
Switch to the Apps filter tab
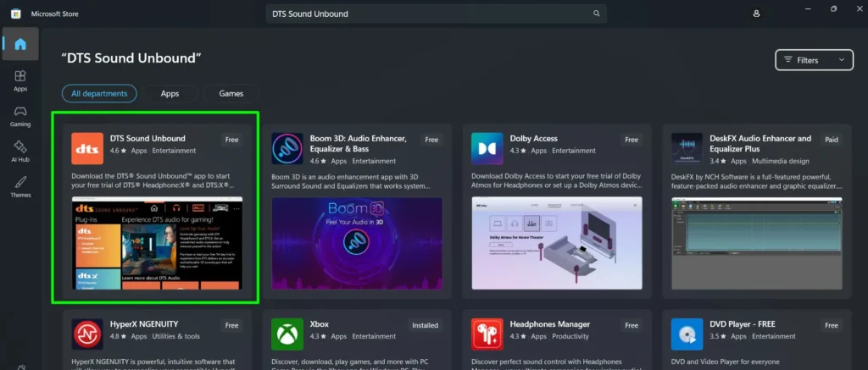coord(170,93)
